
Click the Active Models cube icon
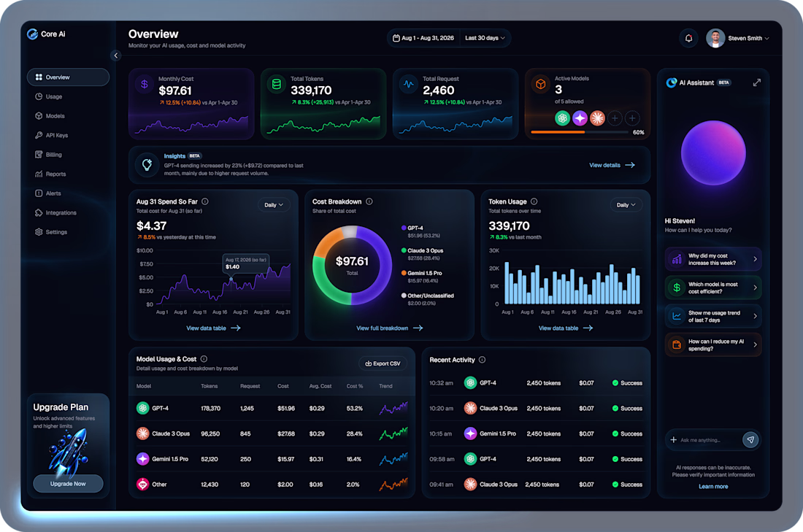click(x=540, y=84)
